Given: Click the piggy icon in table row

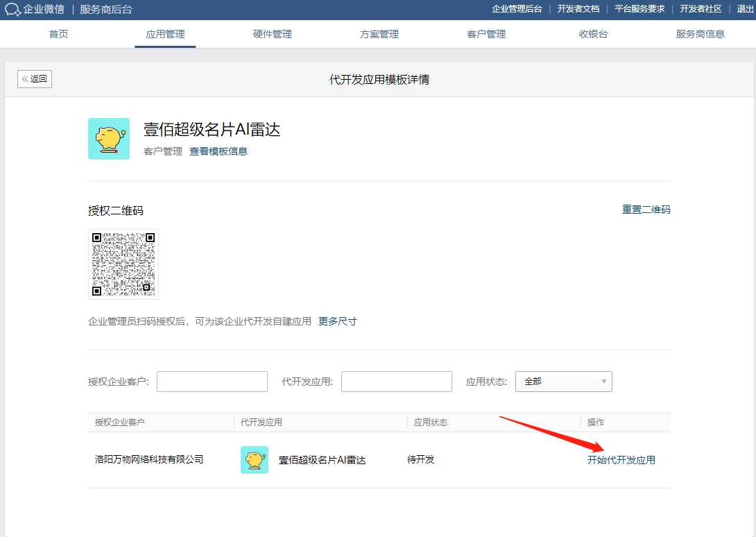Looking at the screenshot, I should [255, 460].
